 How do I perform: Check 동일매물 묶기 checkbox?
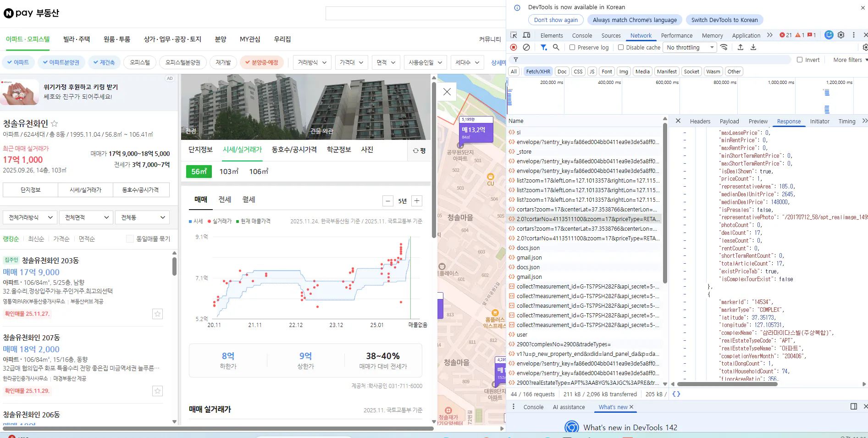click(130, 238)
